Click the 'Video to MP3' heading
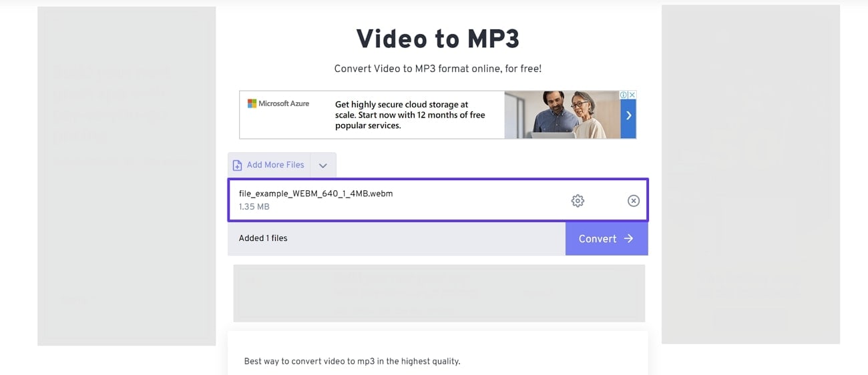Viewport: 868px width, 375px height. click(438, 39)
